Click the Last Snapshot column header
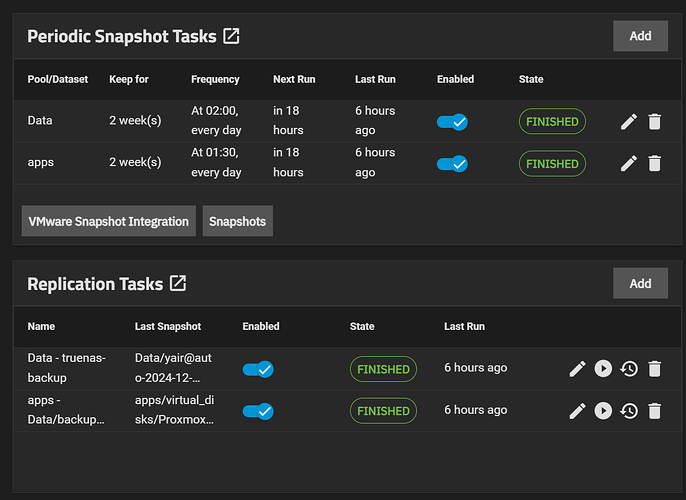686x500 pixels. (168, 326)
